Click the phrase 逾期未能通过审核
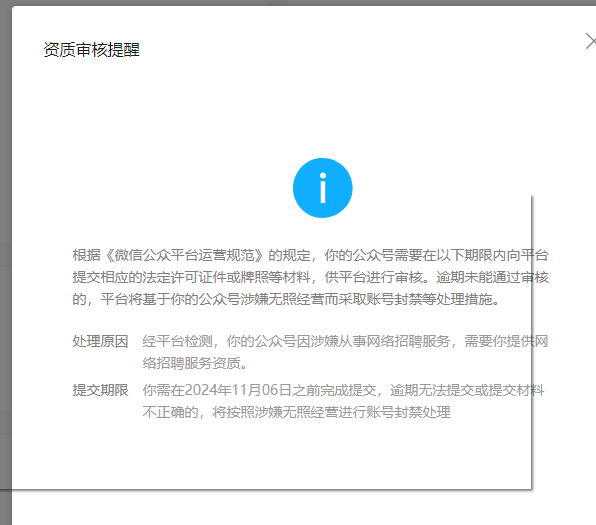Image resolution: width=596 pixels, height=525 pixels. tap(493, 277)
